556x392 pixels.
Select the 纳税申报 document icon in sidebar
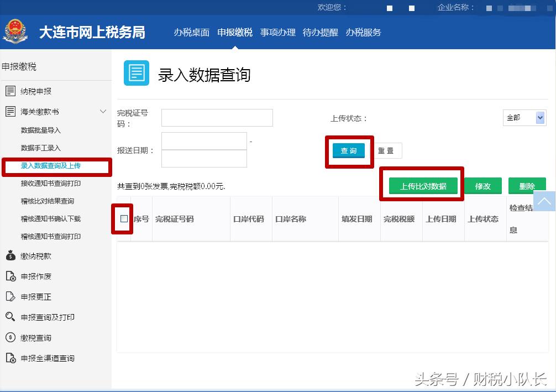[x=11, y=91]
